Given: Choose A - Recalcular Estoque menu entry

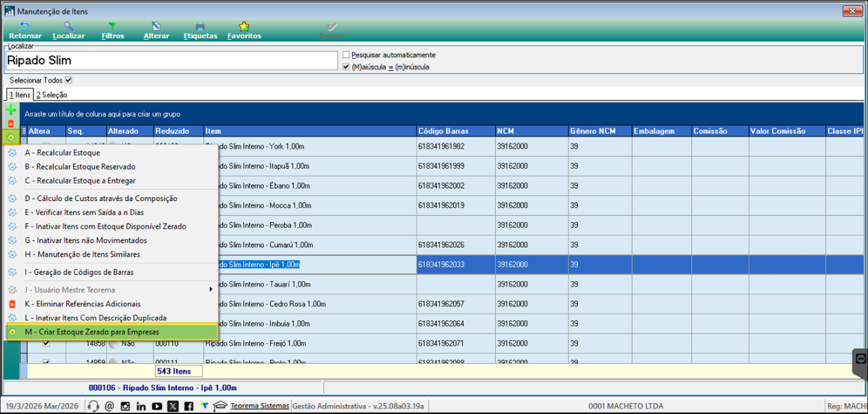Looking at the screenshot, I should 62,153.
